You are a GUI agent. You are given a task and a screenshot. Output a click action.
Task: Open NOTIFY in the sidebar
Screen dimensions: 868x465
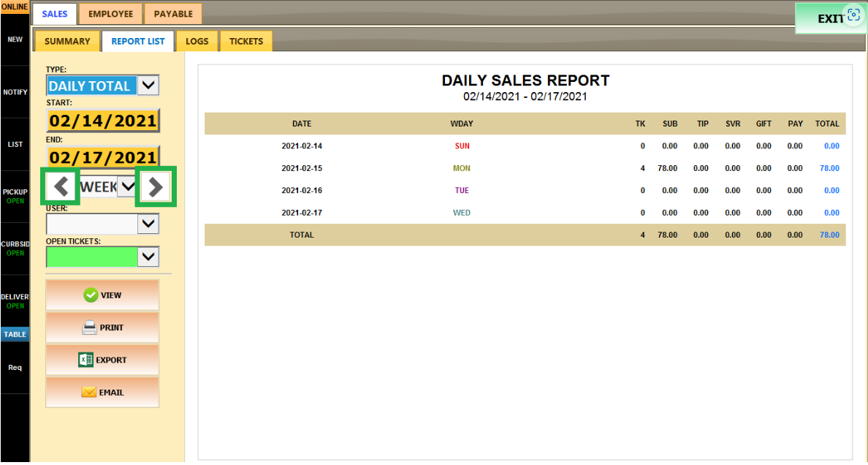click(15, 92)
